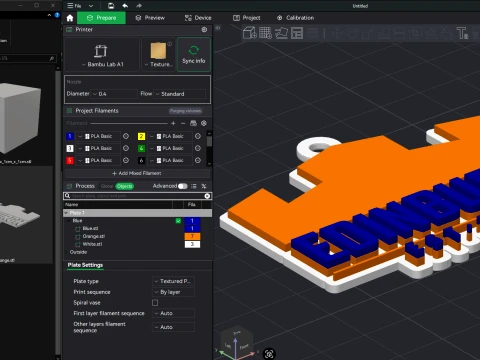Open the Flow Standard dropdown
Screen dimensions: 480x360
pyautogui.click(x=180, y=94)
